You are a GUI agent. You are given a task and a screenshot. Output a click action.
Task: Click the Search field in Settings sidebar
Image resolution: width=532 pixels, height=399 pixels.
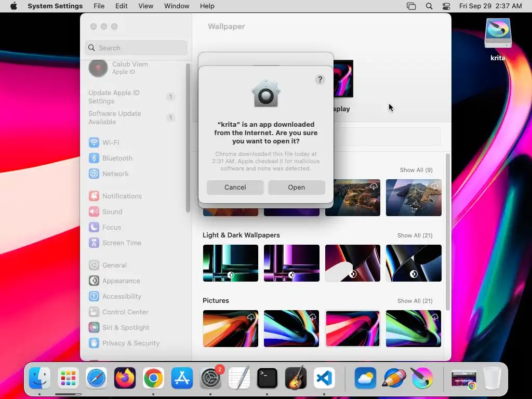pyautogui.click(x=136, y=48)
